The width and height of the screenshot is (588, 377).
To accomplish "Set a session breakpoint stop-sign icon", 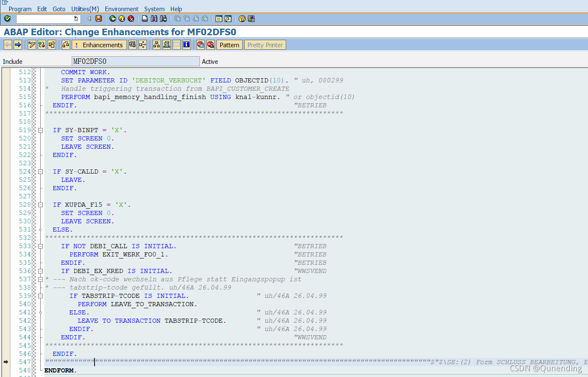I will click(201, 45).
